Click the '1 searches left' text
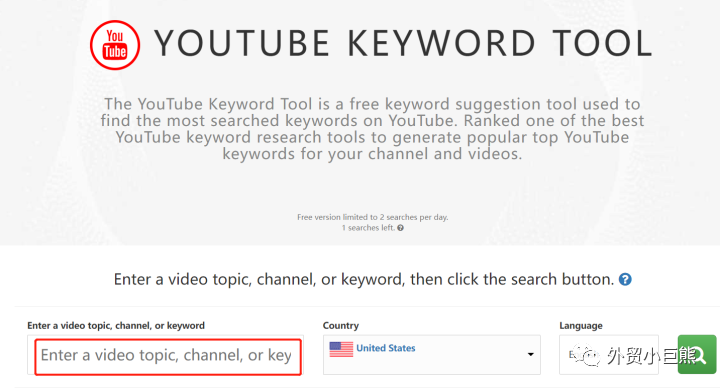The width and height of the screenshot is (720, 388). [368, 228]
